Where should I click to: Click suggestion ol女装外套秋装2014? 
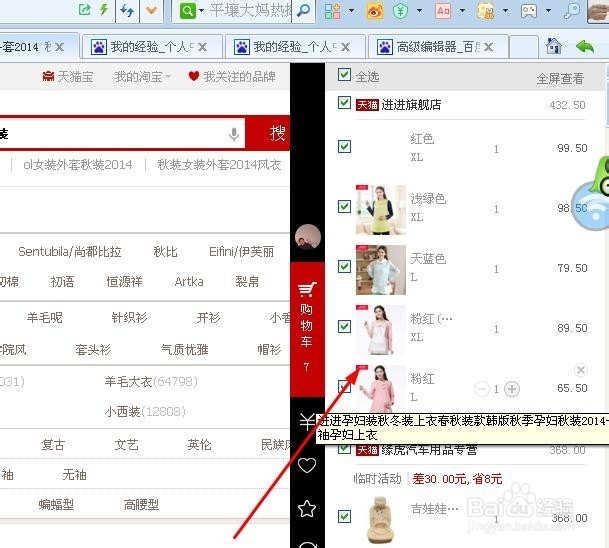tap(78, 165)
